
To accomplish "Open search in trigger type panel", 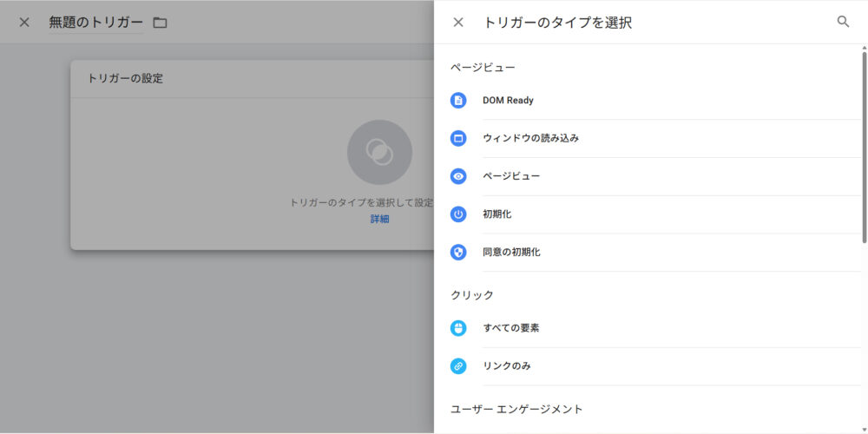I will (x=843, y=22).
